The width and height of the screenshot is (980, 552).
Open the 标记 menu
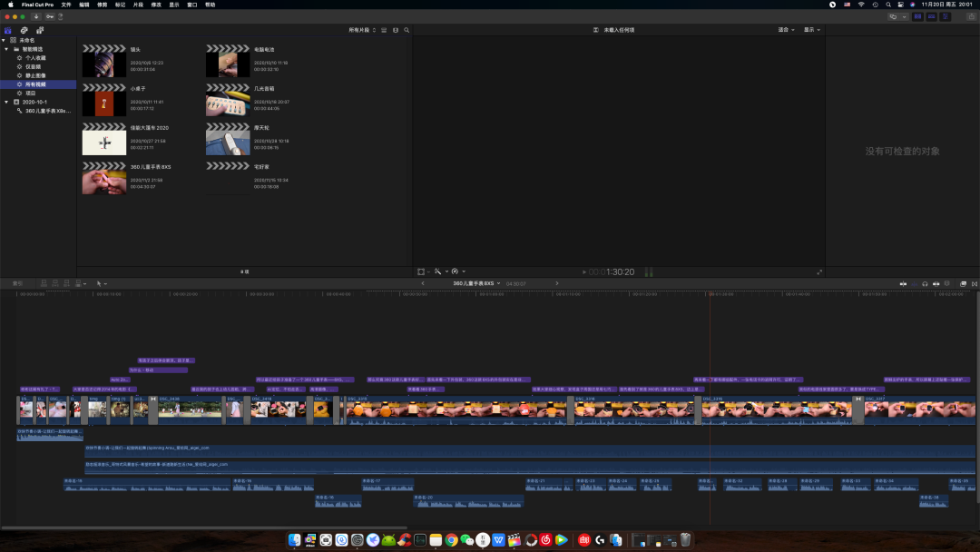(120, 5)
